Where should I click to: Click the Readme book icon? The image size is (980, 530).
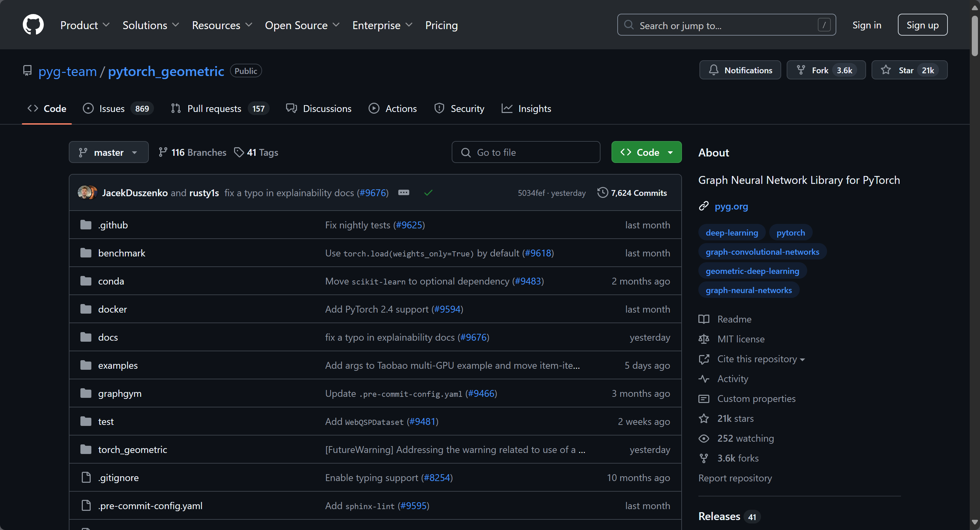pyautogui.click(x=704, y=319)
